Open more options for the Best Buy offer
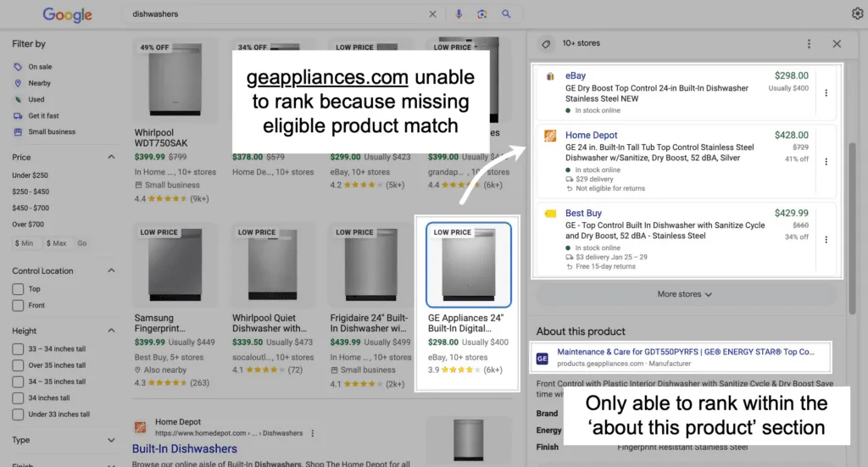 pos(826,240)
